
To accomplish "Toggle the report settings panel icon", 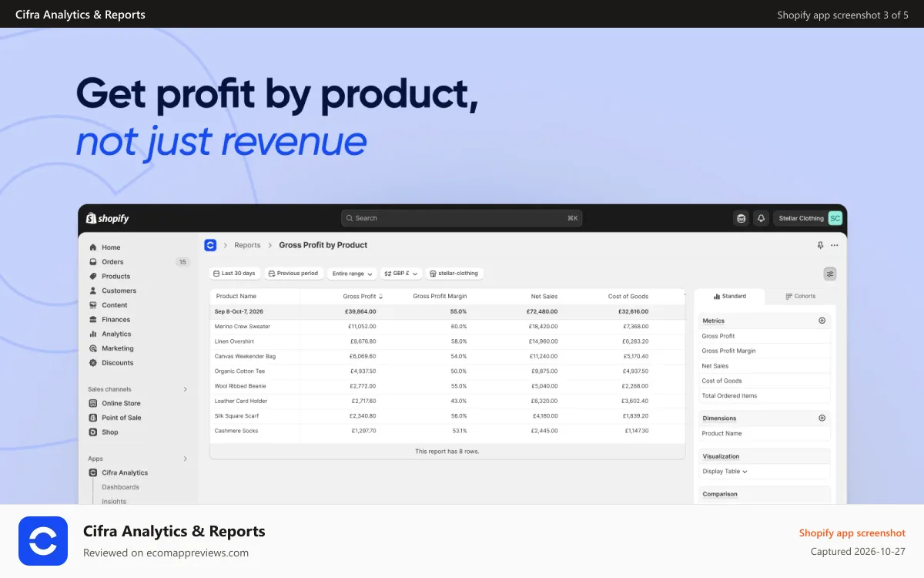I will [x=830, y=274].
